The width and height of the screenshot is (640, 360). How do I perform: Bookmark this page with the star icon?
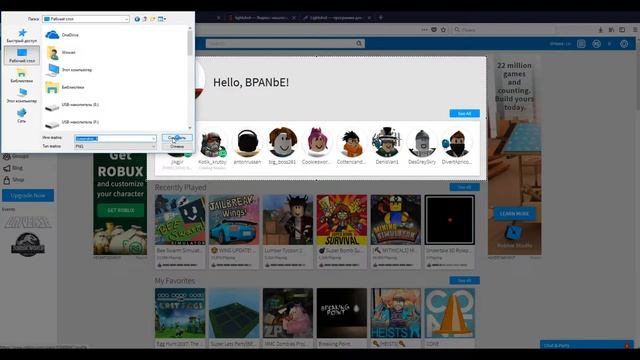click(x=443, y=30)
